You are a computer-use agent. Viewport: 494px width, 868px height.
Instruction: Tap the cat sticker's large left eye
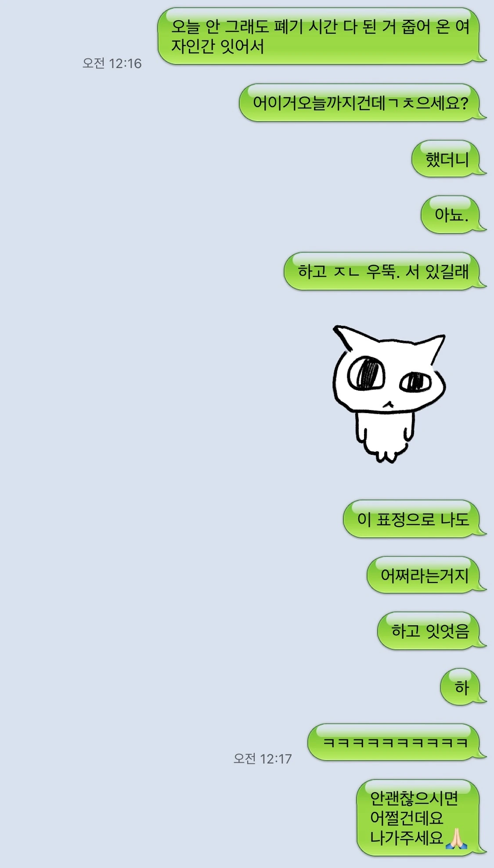tap(366, 374)
